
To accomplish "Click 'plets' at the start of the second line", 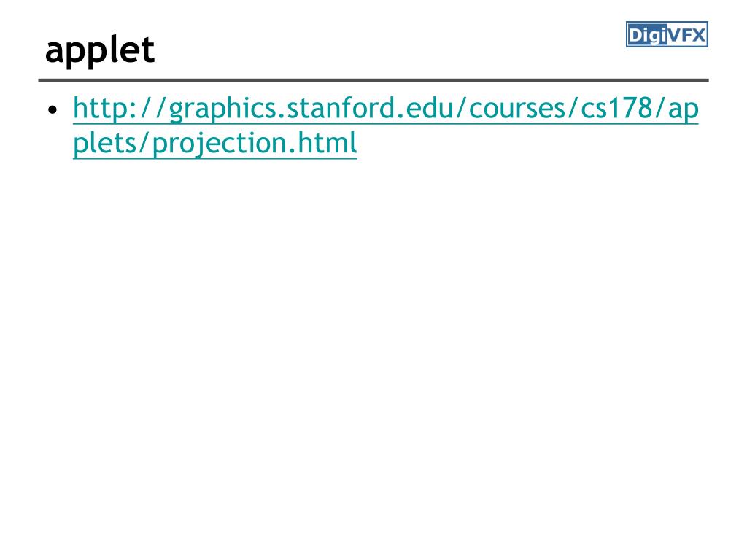I will [104, 143].
